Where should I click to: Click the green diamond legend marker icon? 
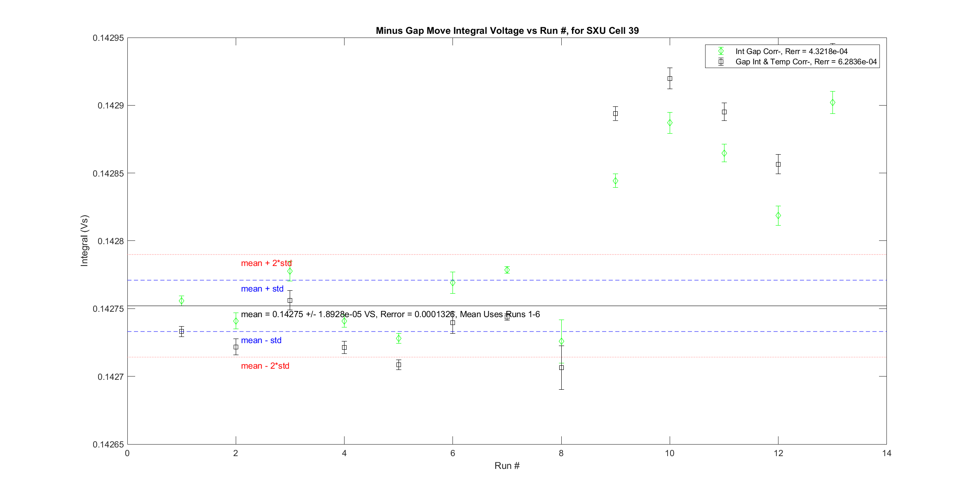pyautogui.click(x=721, y=52)
